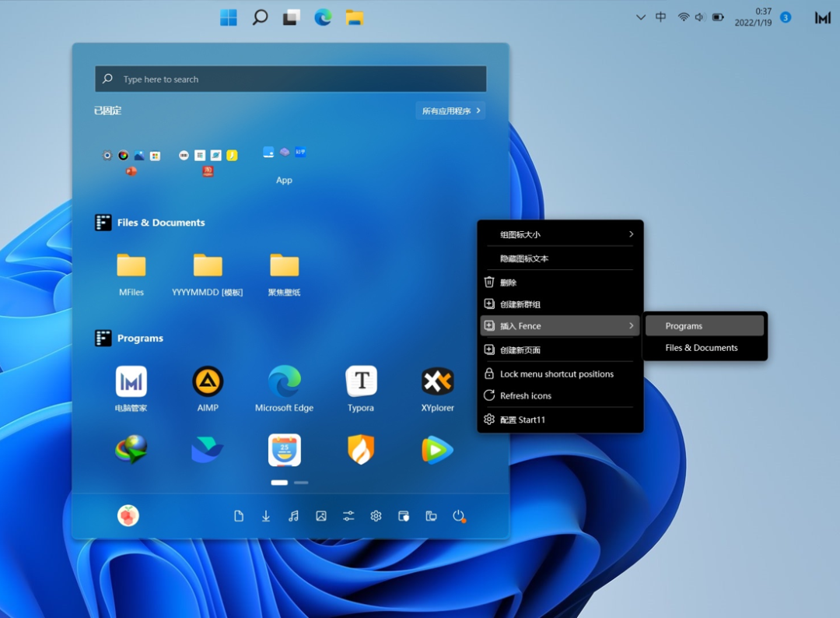840x618 pixels.
Task: Open the window-with-shield icon
Action: coord(404,515)
